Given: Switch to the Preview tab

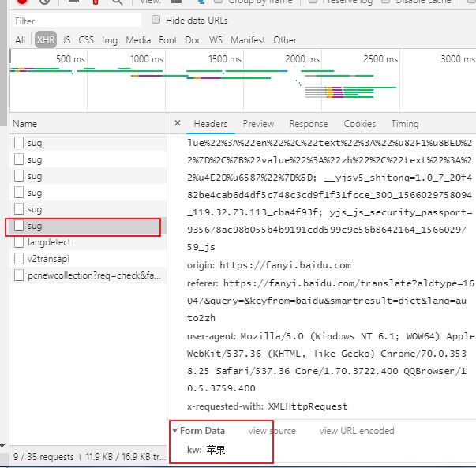Looking at the screenshot, I should pos(258,124).
